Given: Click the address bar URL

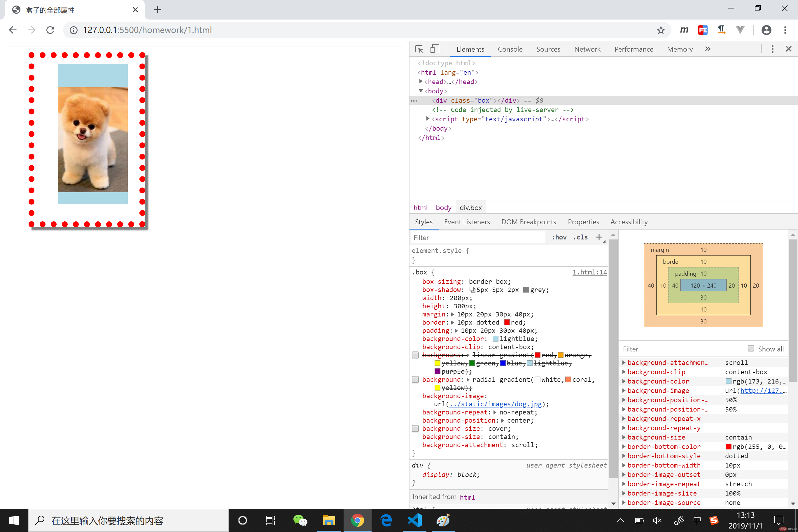Looking at the screenshot, I should click(x=147, y=30).
